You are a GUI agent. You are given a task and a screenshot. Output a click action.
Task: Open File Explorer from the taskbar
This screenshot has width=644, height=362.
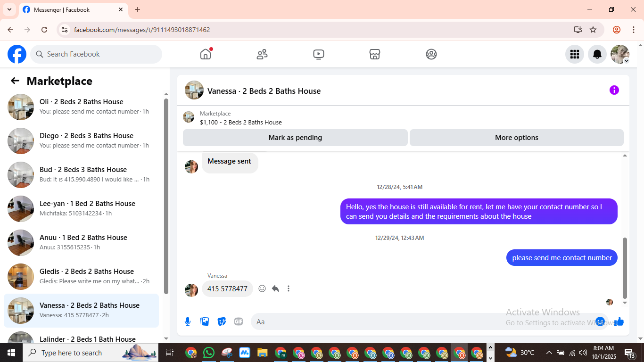click(x=263, y=353)
